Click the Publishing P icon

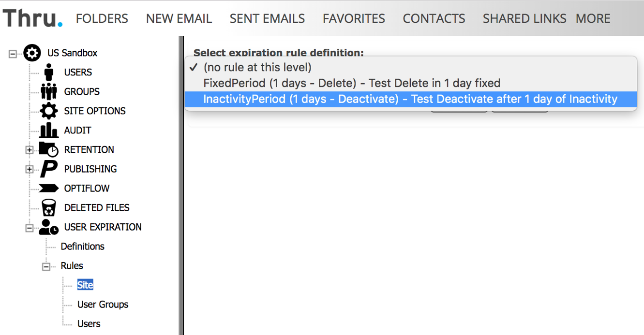[x=49, y=169]
